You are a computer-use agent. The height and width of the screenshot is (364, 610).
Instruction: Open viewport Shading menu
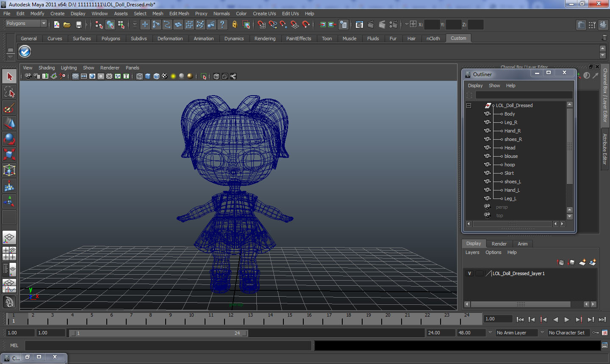[x=47, y=68]
